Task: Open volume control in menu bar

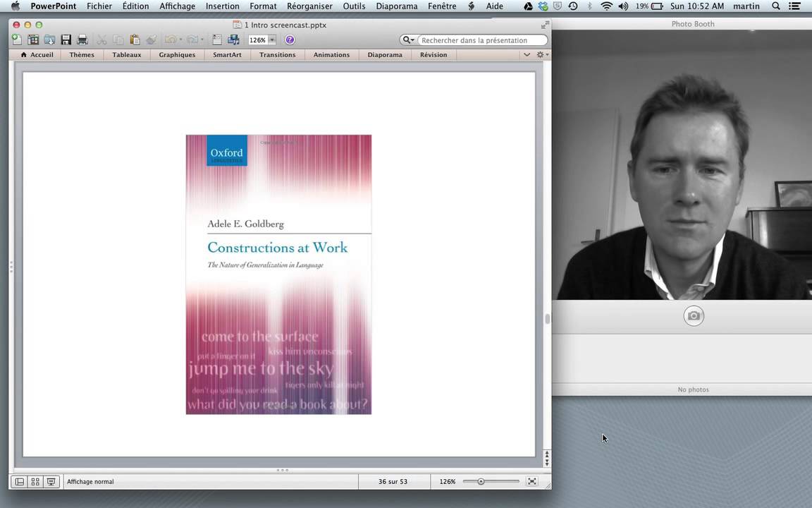Action: [x=624, y=6]
